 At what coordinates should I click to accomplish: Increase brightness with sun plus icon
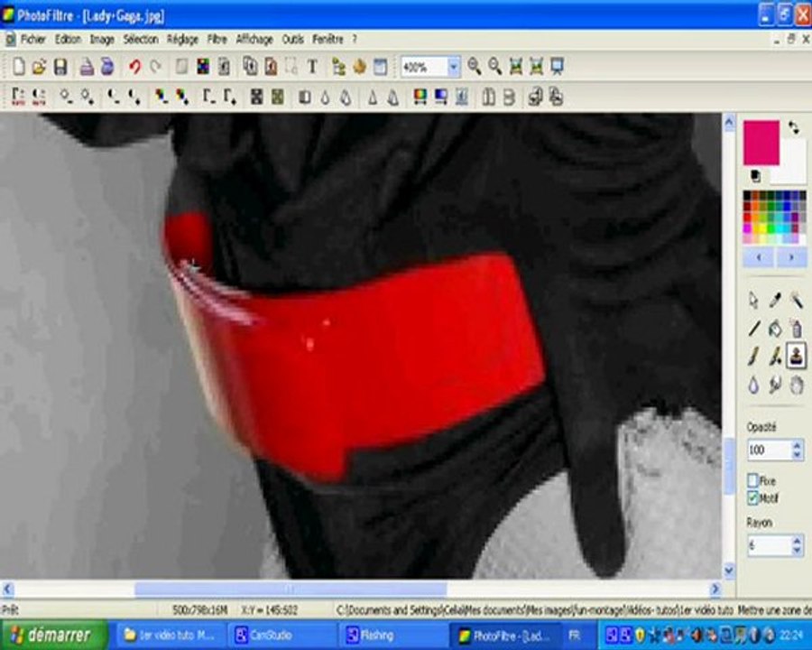pyautogui.click(x=87, y=97)
